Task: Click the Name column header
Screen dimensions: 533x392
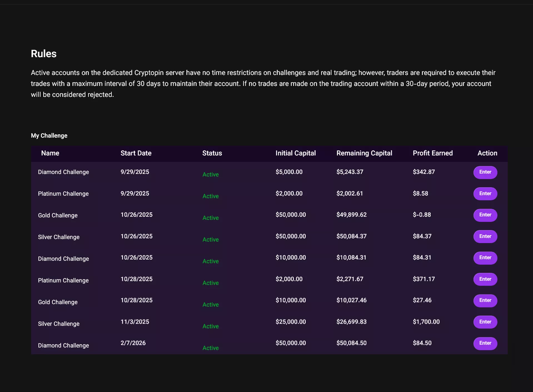Action: point(50,153)
